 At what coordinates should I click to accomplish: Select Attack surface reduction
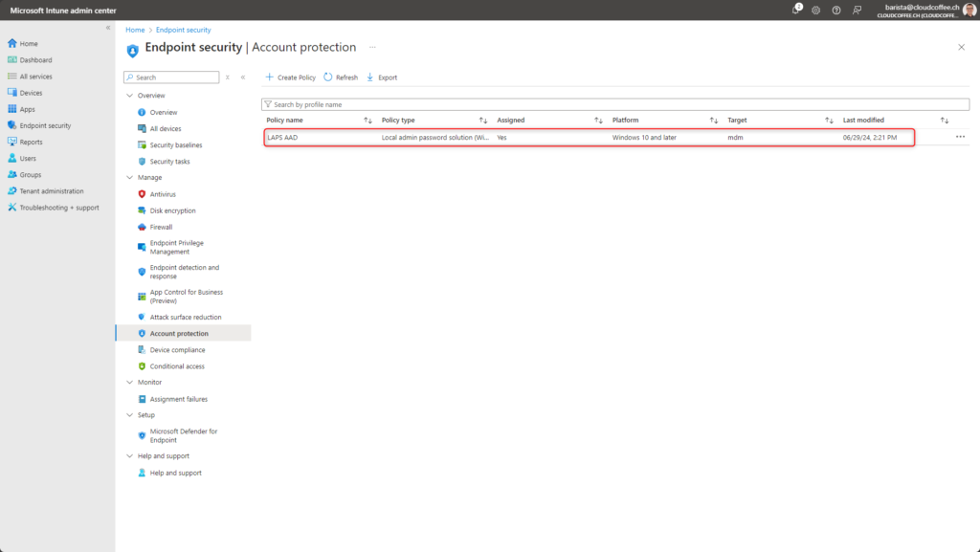pyautogui.click(x=187, y=317)
